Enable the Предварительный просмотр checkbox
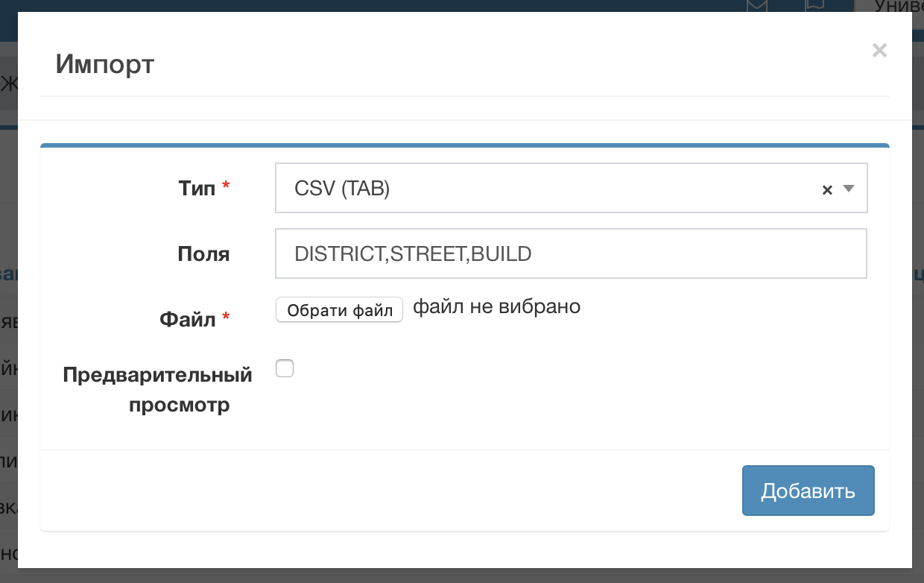 (285, 368)
